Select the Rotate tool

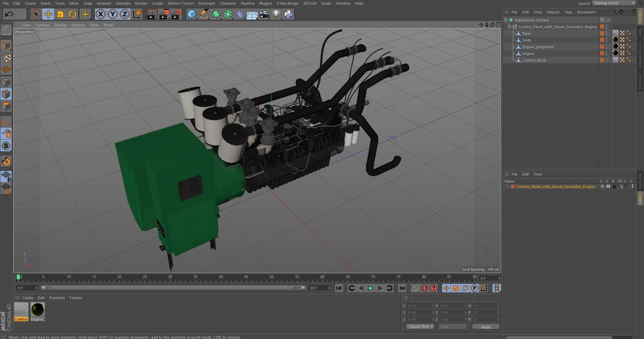click(72, 14)
